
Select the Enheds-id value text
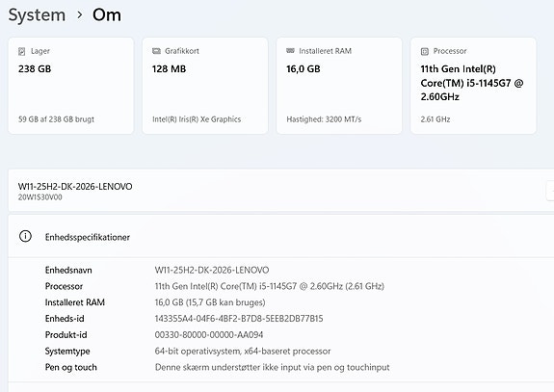click(x=239, y=319)
